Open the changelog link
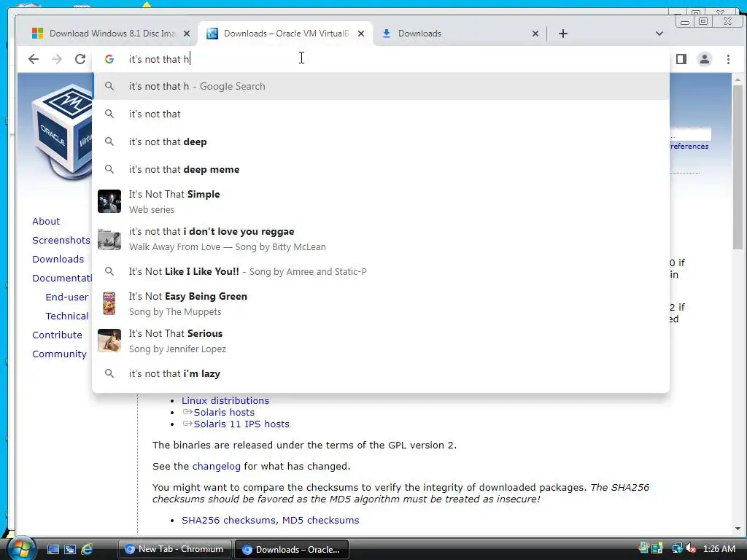The height and width of the screenshot is (560, 747). (216, 466)
